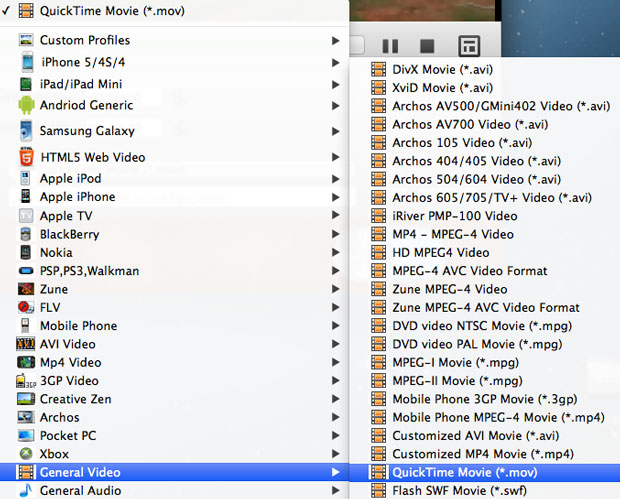Expand the iPhone 5/4S/4 submenu arrow
Screen dimensions: 620x499
point(336,62)
